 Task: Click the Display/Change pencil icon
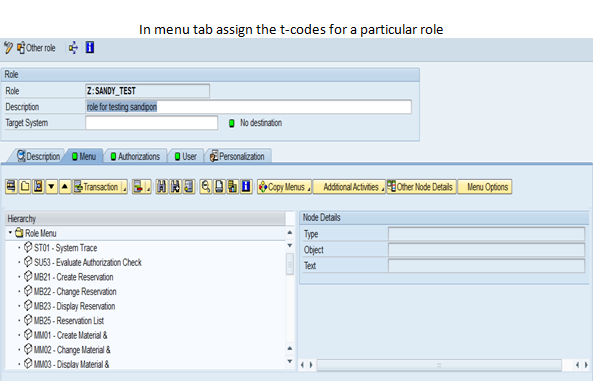[x=8, y=48]
